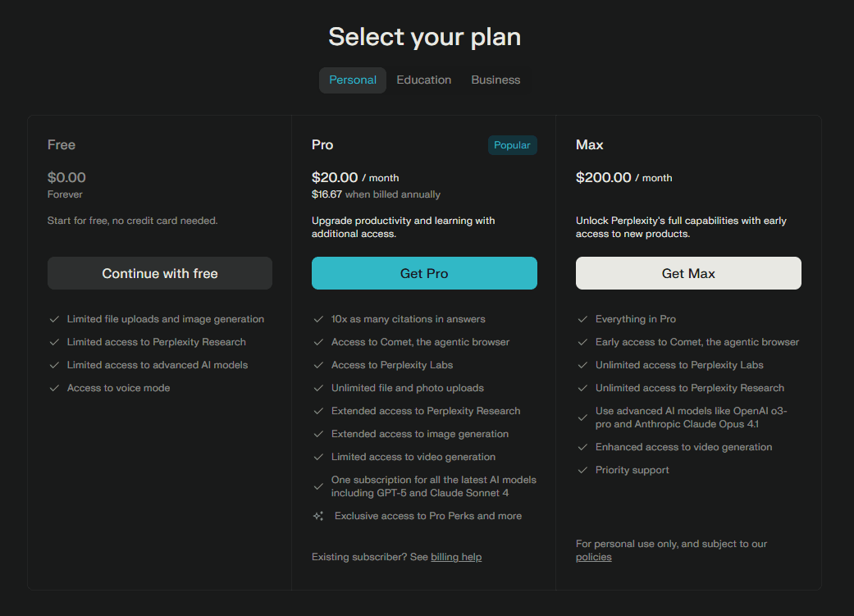Click the $16.67 billed annually text
854x616 pixels.
point(376,194)
